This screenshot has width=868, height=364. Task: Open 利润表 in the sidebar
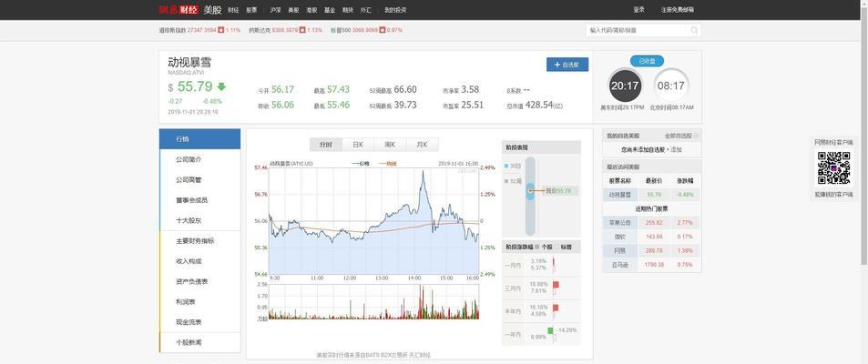point(199,301)
